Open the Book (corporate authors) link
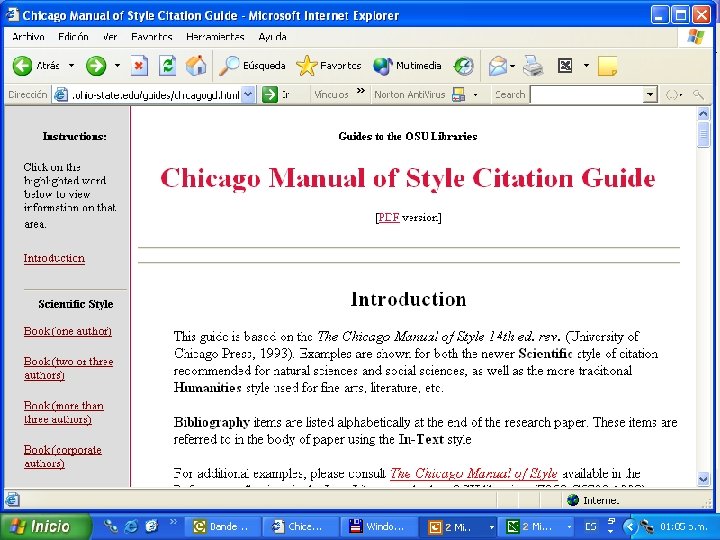The image size is (720, 540). click(x=62, y=456)
